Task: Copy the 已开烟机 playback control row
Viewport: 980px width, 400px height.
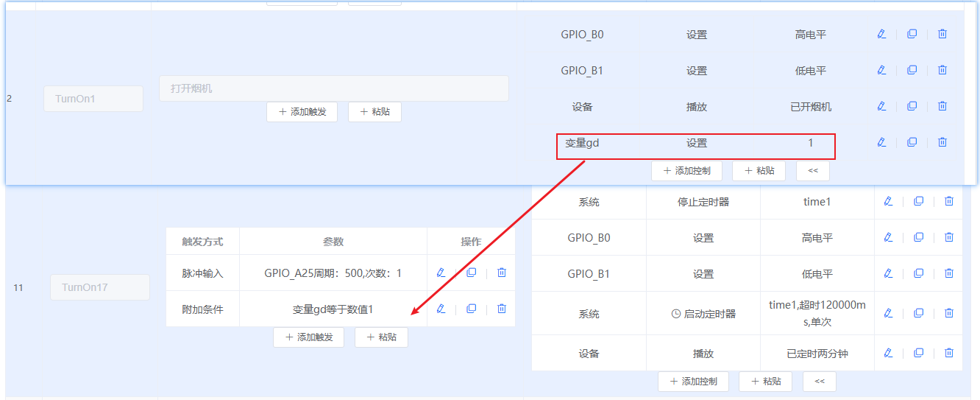Action: coord(912,106)
